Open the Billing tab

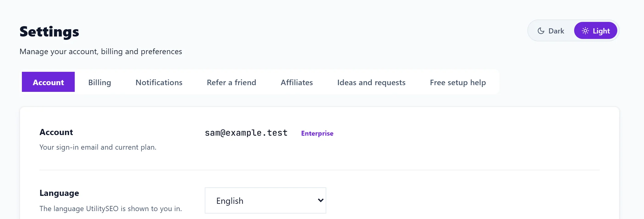click(x=100, y=82)
